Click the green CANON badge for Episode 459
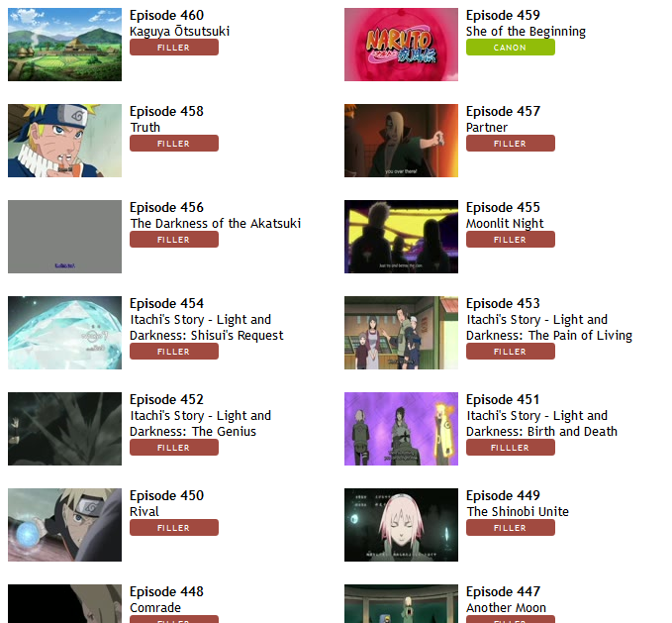672x623 pixels. click(x=511, y=48)
